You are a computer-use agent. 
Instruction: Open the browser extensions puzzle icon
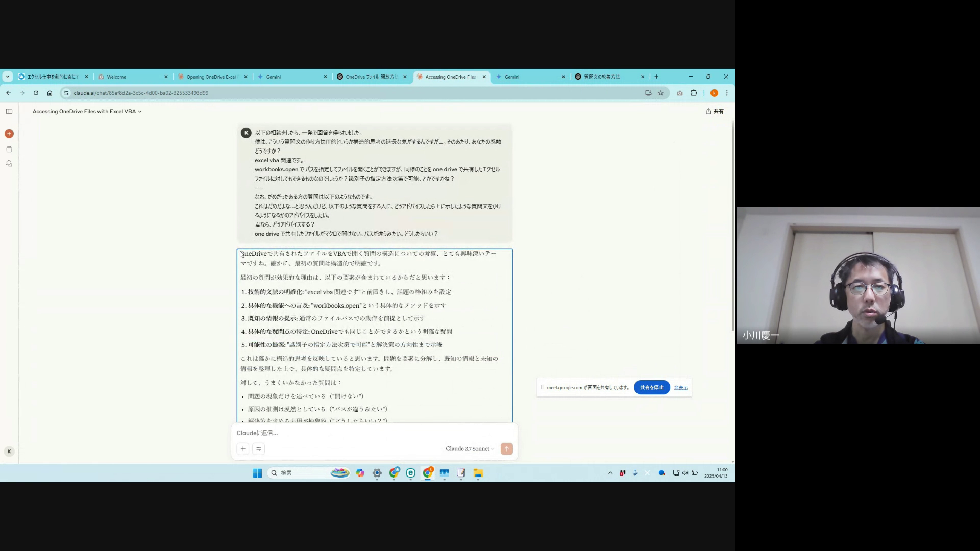694,93
